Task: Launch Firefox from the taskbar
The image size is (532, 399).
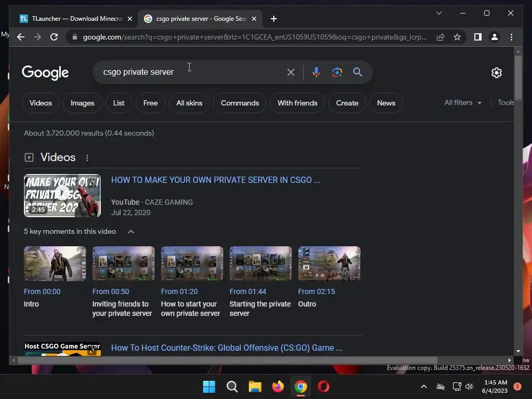Action: point(278,387)
